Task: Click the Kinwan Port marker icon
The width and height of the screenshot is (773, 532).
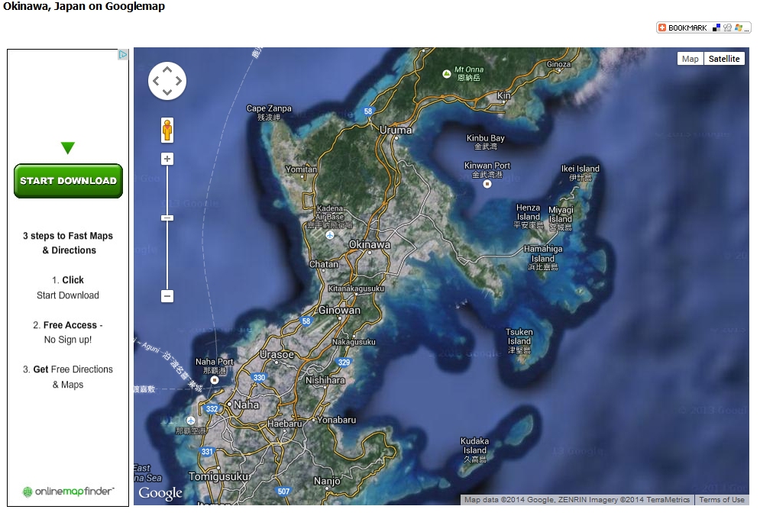Action: pos(487,184)
